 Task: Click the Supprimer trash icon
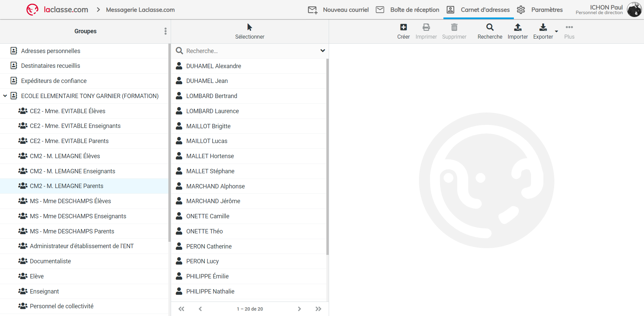454,28
